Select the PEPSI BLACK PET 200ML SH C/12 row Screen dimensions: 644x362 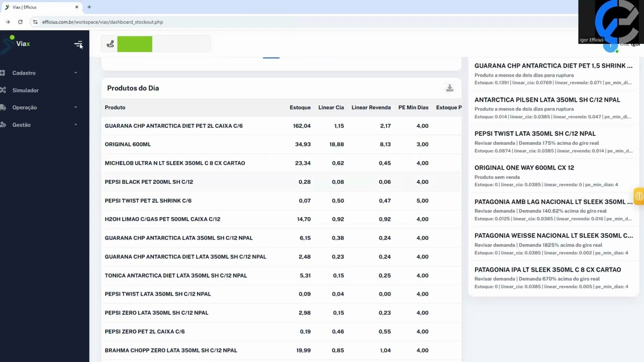coord(281,182)
